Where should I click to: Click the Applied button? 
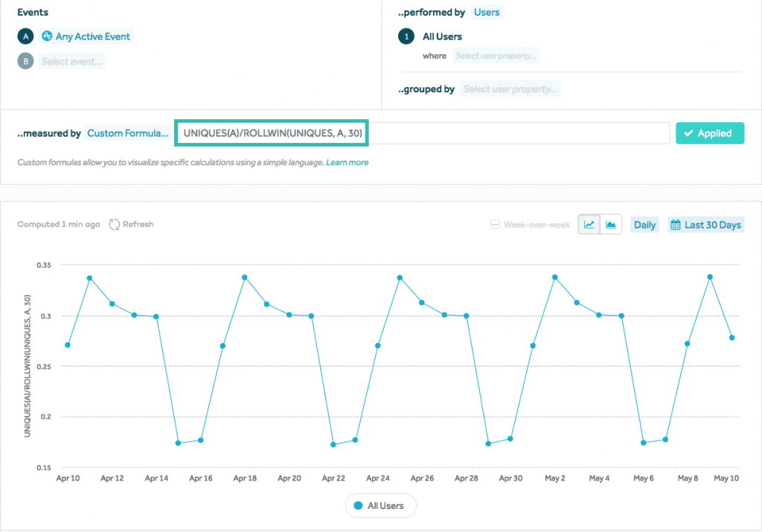click(x=709, y=133)
